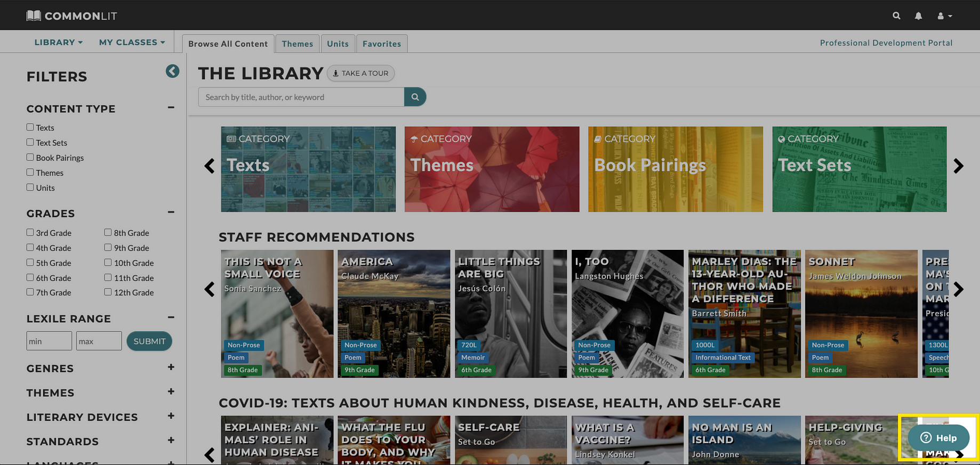Check the 8th Grade filter

click(108, 232)
